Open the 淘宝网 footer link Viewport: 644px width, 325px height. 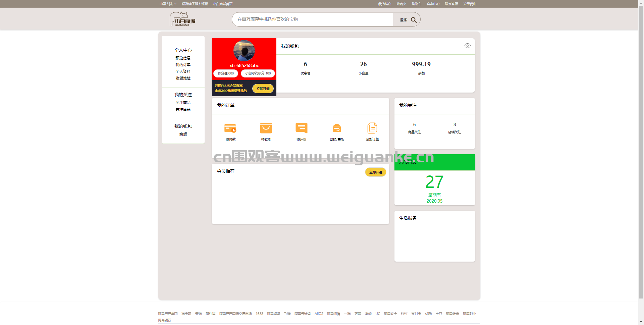pyautogui.click(x=186, y=314)
